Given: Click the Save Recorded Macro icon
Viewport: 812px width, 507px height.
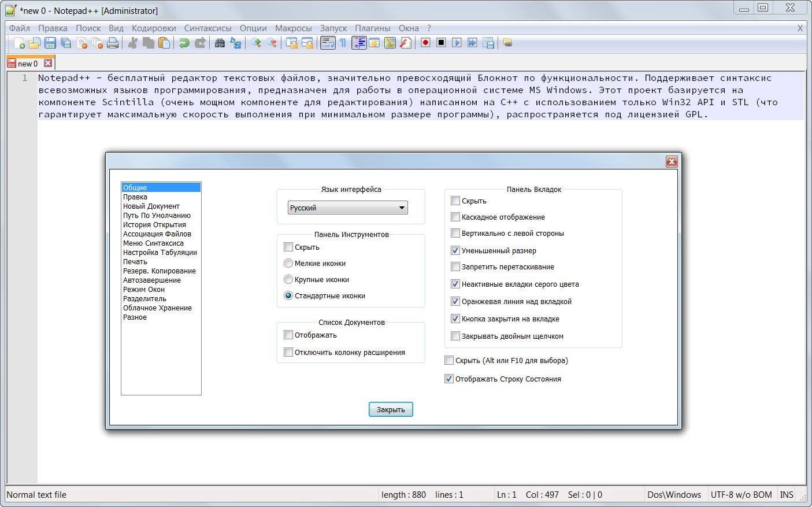Looking at the screenshot, I should pyautogui.click(x=488, y=43).
